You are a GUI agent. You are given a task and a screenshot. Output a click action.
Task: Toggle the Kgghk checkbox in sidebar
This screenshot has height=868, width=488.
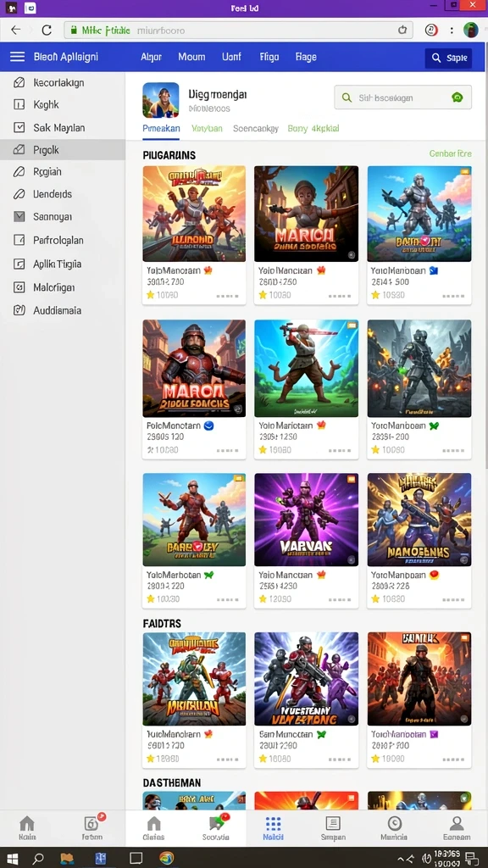19,104
